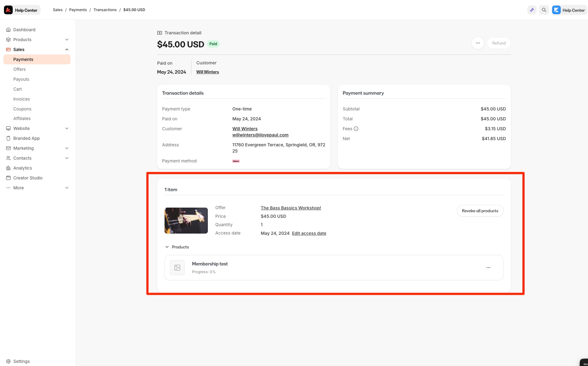Click the Klarna payment method badge
Viewport: 588px width, 366px height.
[236, 161]
